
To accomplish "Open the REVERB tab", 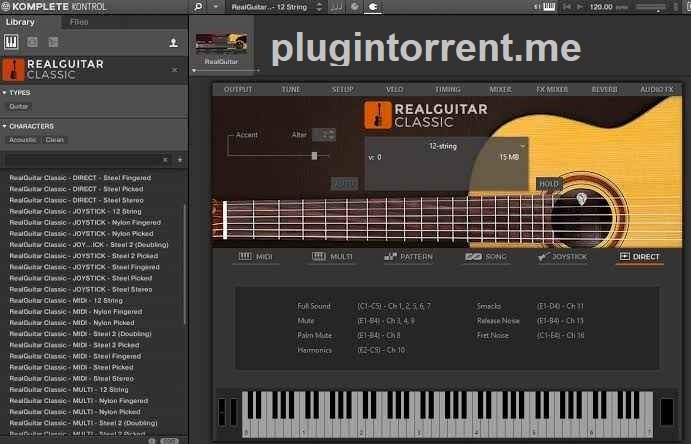I will [x=604, y=89].
